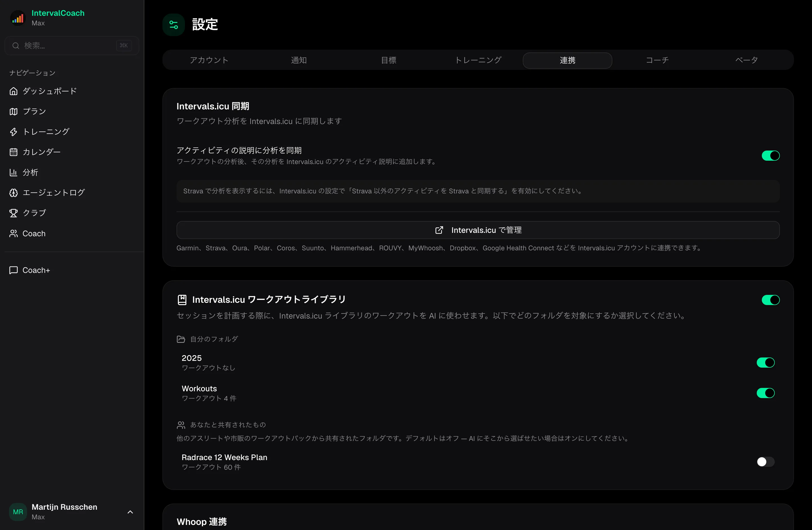
Task: Click the Garmin、Strava、Oura integrations description
Action: pos(439,248)
